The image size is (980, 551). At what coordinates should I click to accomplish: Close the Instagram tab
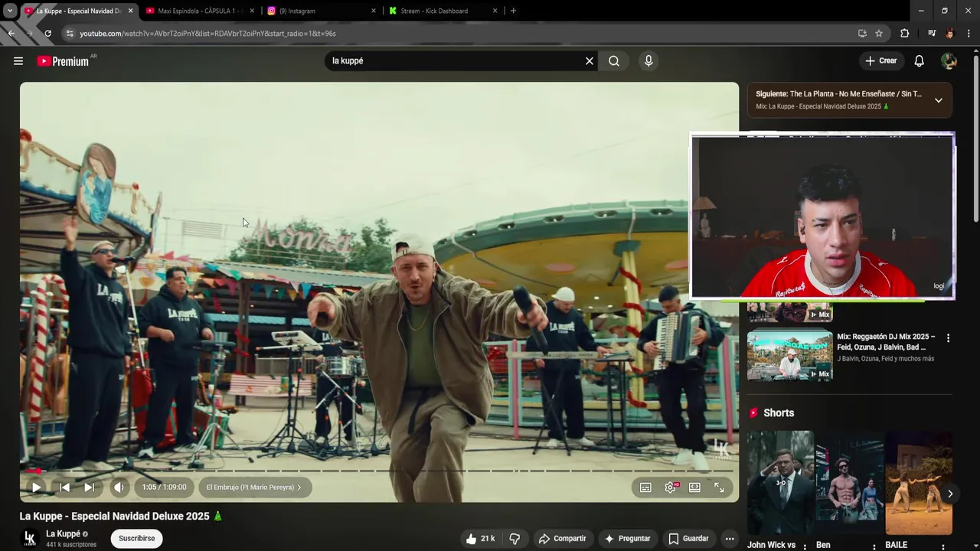374,11
